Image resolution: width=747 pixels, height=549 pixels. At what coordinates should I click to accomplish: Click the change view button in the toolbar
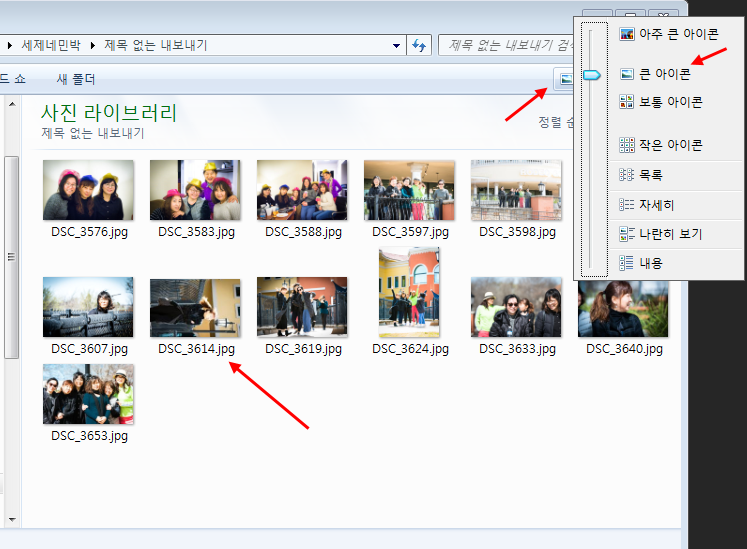click(x=565, y=78)
